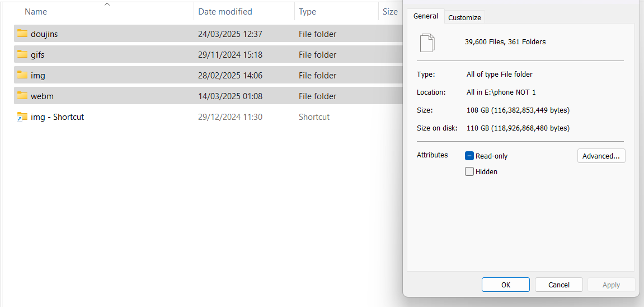Viewport: 644px width, 307px height.
Task: Click the 'Shortcut' type cell
Action: click(x=314, y=117)
